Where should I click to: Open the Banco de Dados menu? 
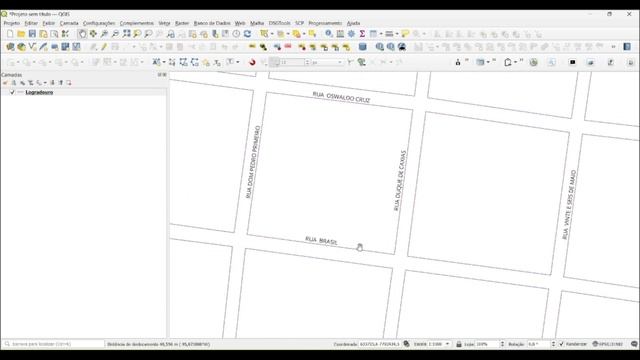pyautogui.click(x=212, y=23)
